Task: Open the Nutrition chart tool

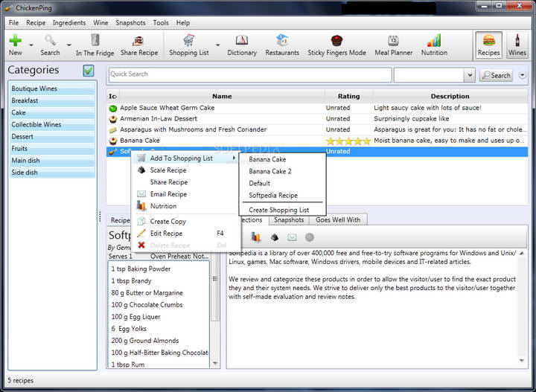Action: pos(434,45)
